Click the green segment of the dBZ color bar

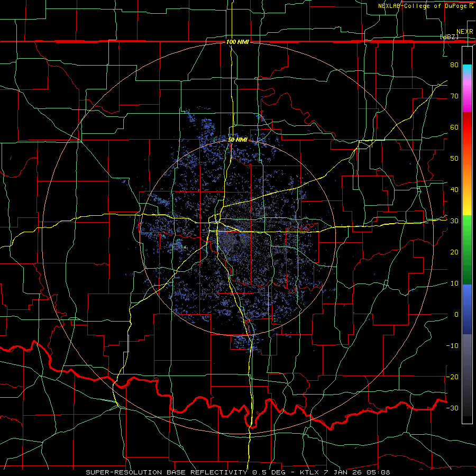[467, 250]
